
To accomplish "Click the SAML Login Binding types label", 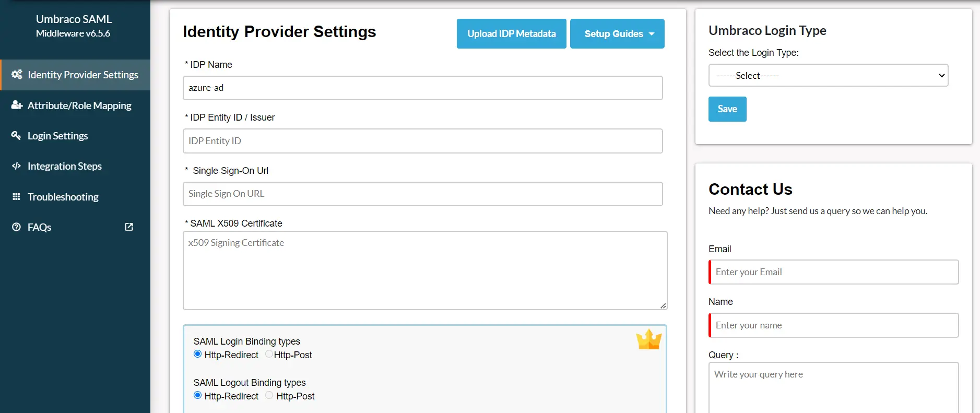I will pyautogui.click(x=247, y=341).
